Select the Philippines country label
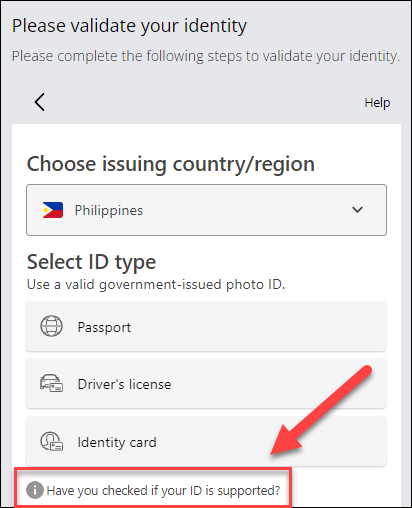412x508 pixels. (109, 210)
